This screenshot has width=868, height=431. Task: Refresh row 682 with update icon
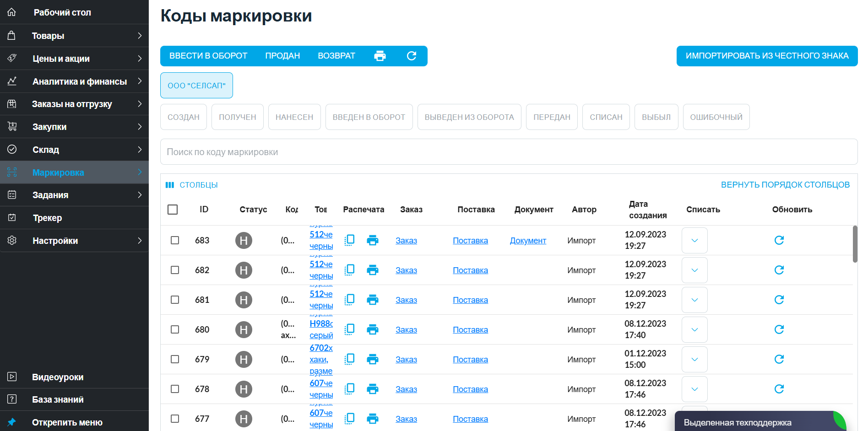779,270
